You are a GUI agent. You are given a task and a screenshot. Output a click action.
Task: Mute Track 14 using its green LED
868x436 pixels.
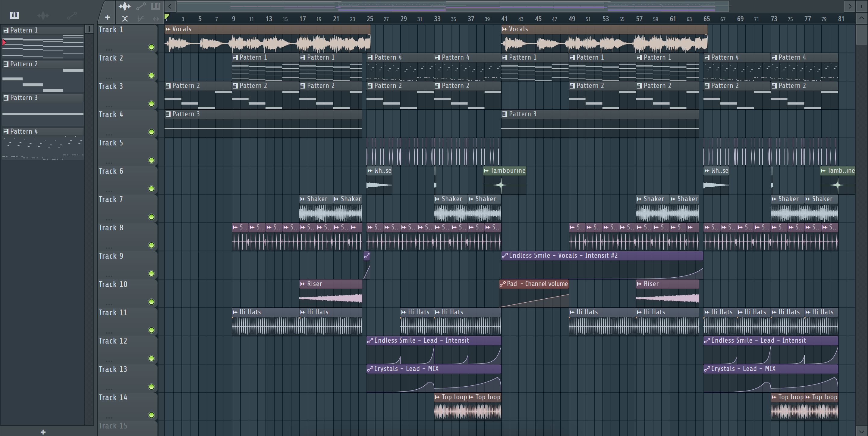pyautogui.click(x=151, y=415)
